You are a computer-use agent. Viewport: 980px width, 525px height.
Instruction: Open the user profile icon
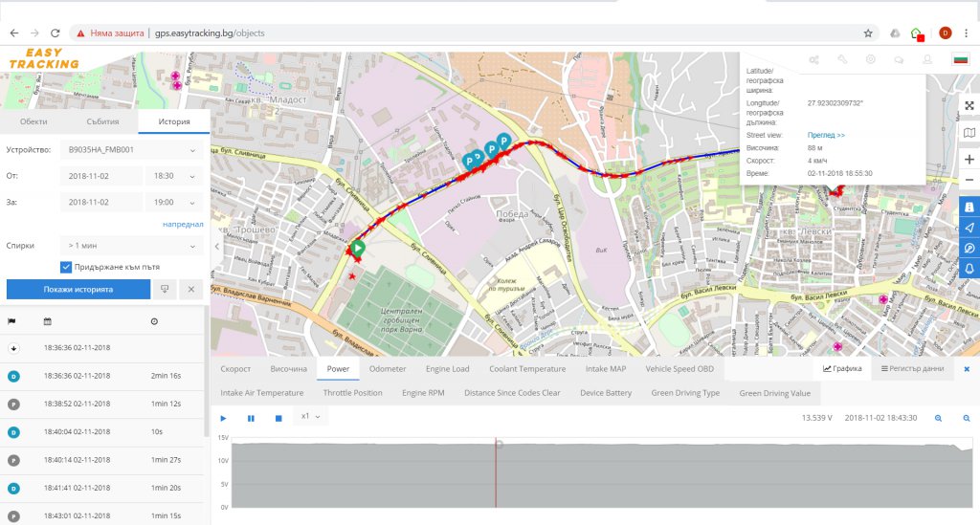point(927,60)
